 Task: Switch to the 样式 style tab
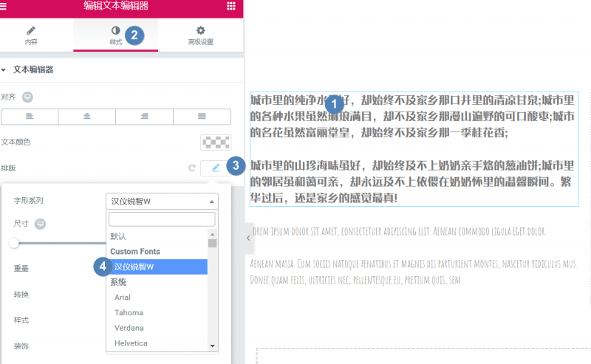click(x=115, y=35)
